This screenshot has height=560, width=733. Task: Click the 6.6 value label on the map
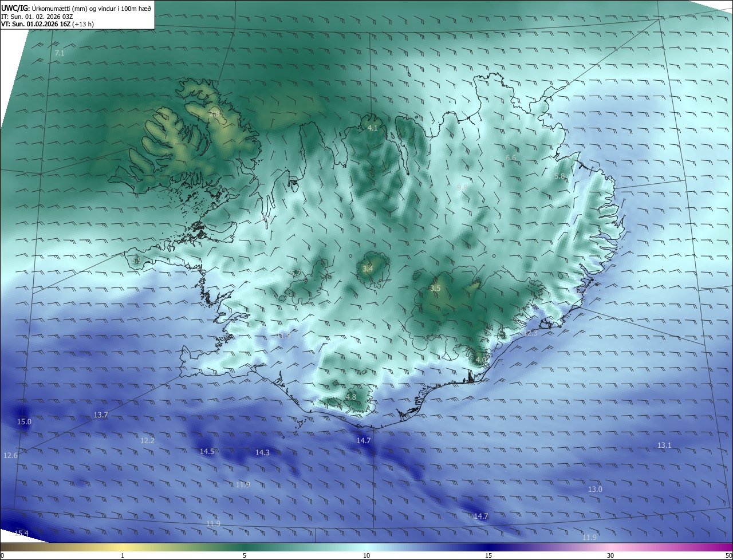(x=511, y=157)
